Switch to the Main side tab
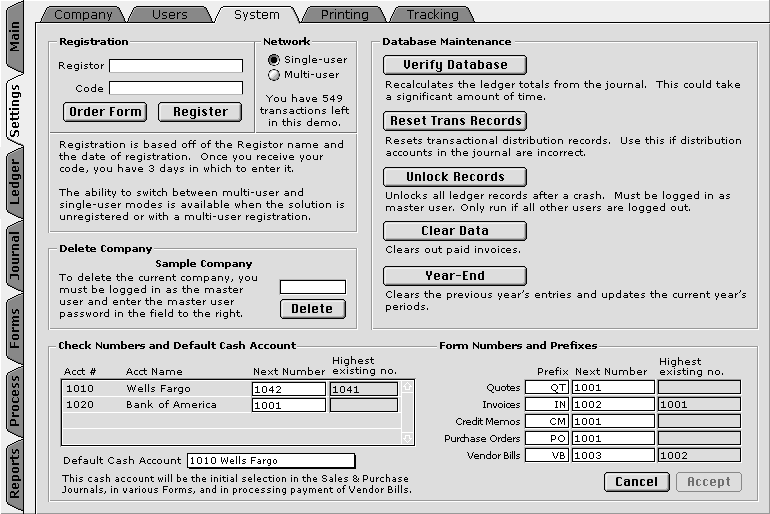 tap(14, 36)
